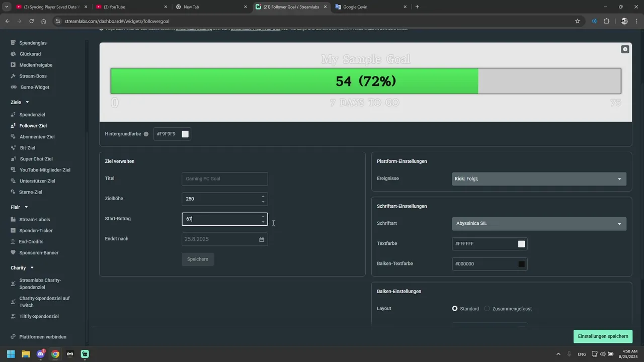This screenshot has height=362, width=644.
Task: Click the Speichern button
Action: [198, 259]
